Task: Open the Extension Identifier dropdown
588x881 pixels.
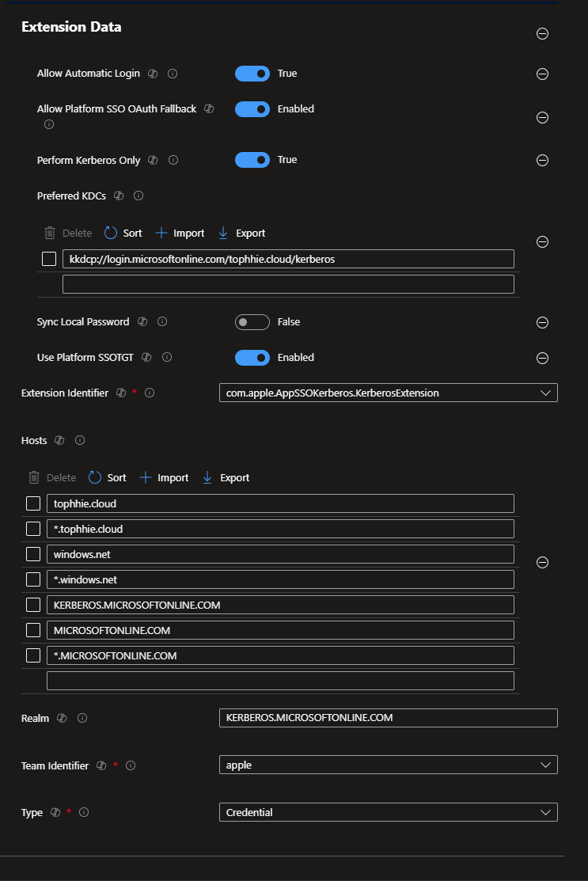Action: (x=388, y=393)
